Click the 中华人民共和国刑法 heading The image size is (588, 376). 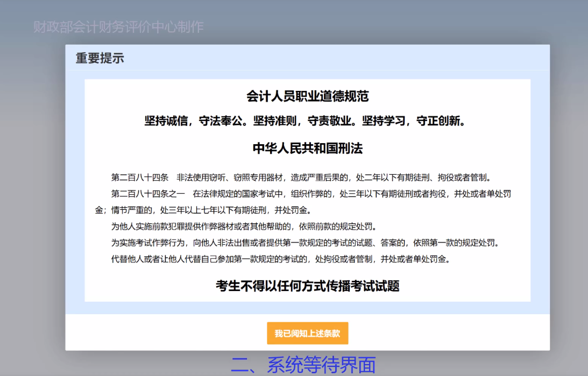[308, 148]
